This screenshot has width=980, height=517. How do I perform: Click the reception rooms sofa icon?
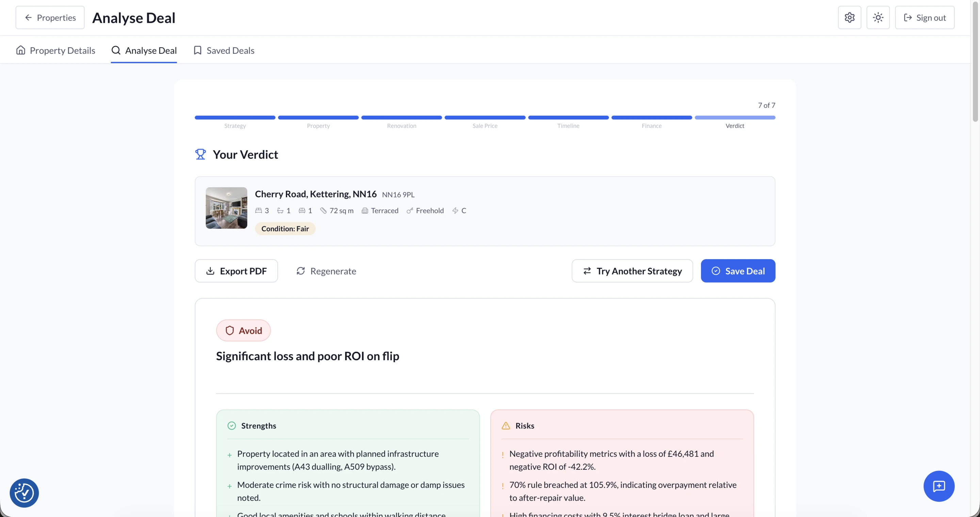(x=302, y=211)
